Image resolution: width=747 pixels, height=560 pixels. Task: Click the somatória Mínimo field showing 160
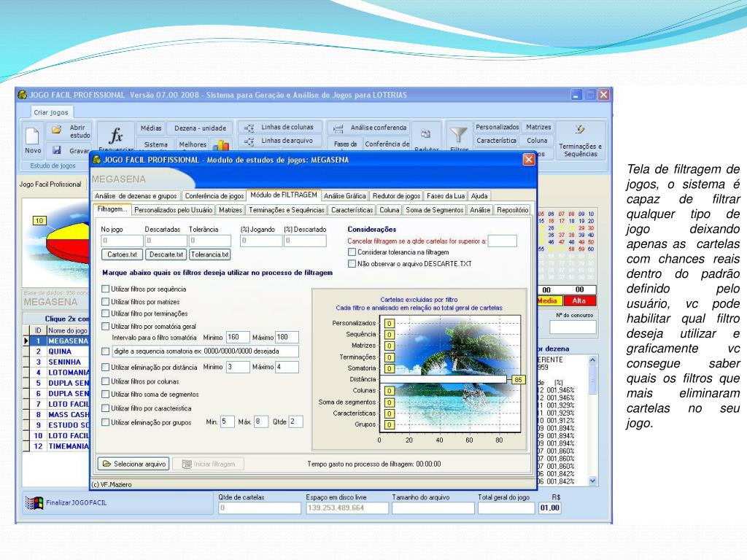237,337
